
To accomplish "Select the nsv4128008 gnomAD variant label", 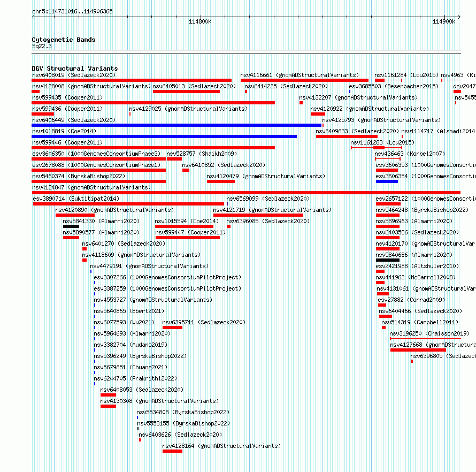I will coord(91,86).
